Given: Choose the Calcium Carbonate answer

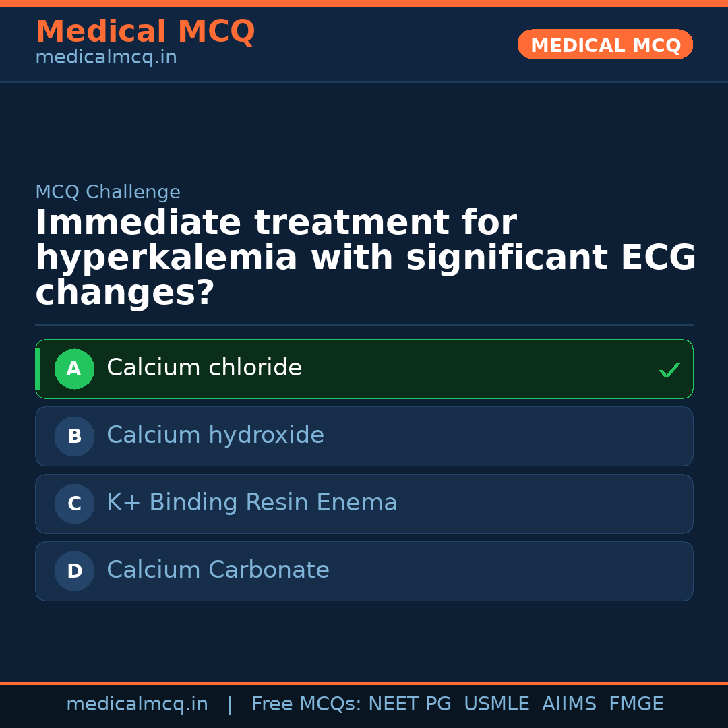Looking at the screenshot, I should pyautogui.click(x=218, y=570).
